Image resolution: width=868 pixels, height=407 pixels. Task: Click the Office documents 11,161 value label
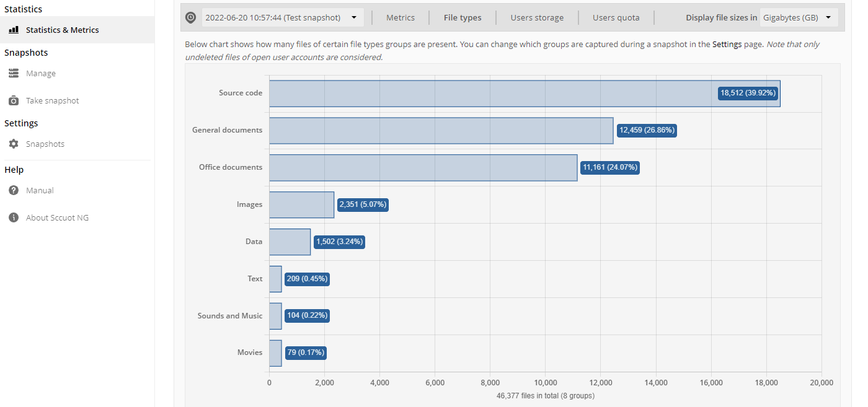click(x=610, y=167)
